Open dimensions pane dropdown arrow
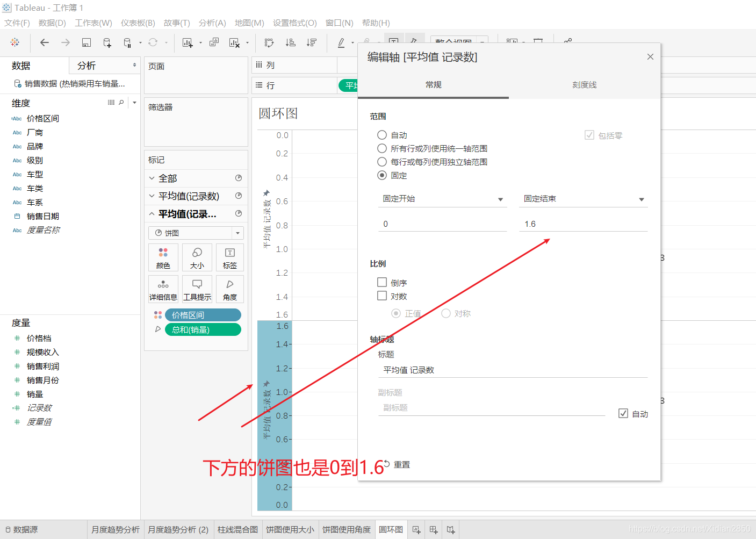 coord(134,102)
